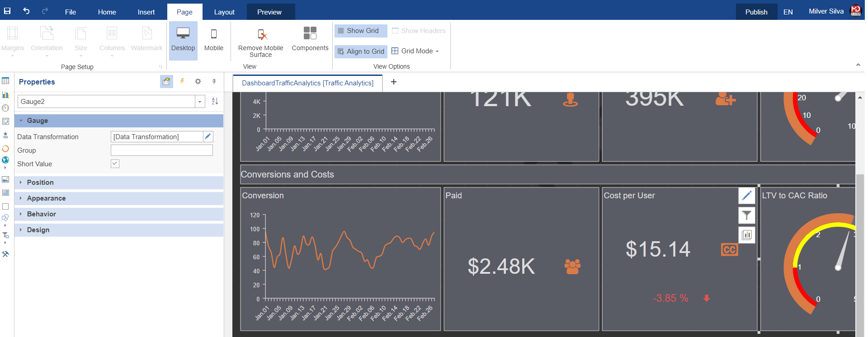The image size is (868, 337).
Task: Toggle Align to Grid option
Action: [x=361, y=51]
